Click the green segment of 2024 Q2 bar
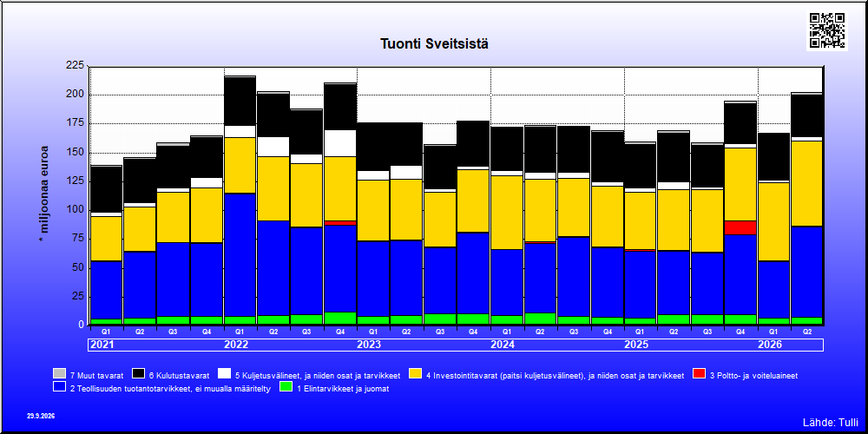The height and width of the screenshot is (434, 868). [x=540, y=319]
